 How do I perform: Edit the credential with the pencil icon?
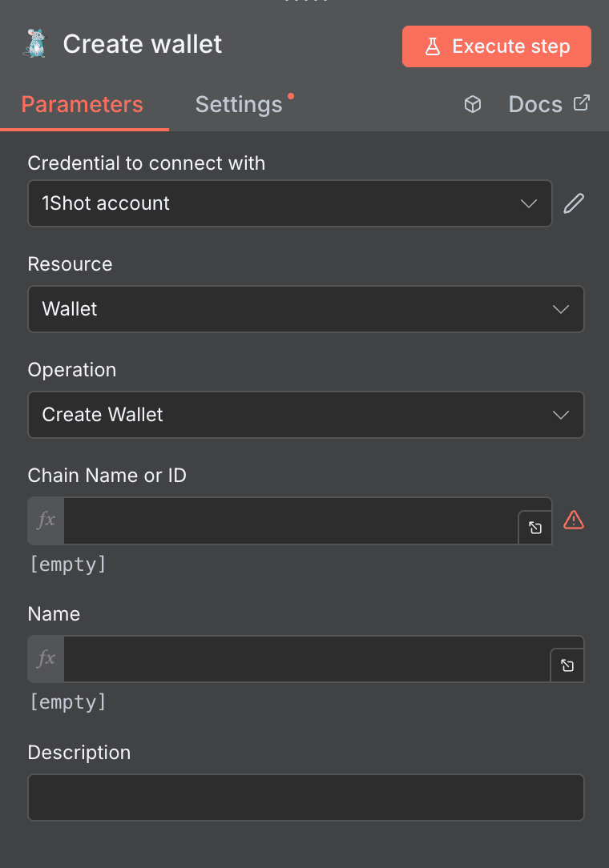click(x=574, y=203)
